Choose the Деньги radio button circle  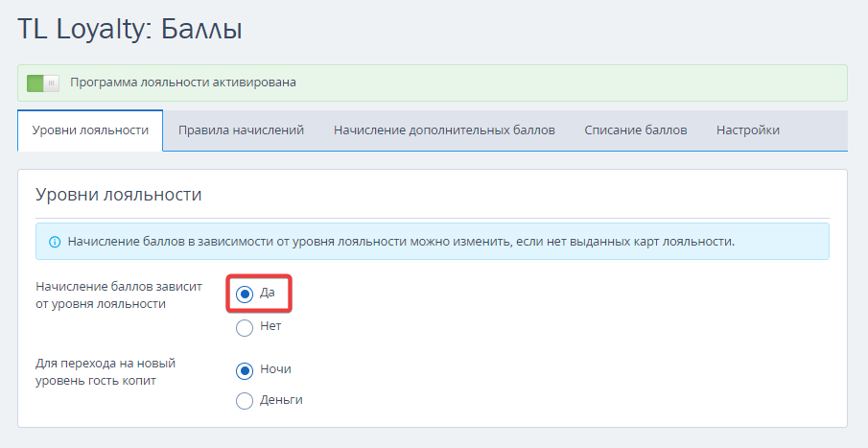245,400
